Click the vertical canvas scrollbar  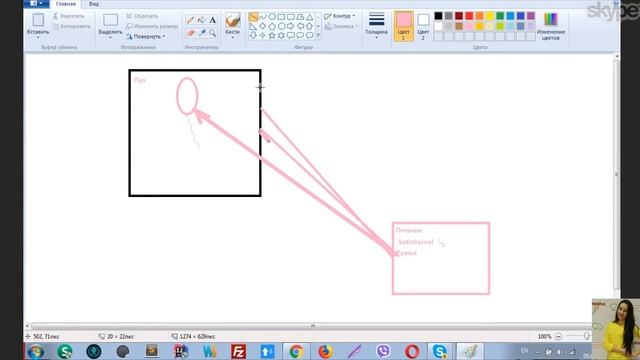click(x=617, y=174)
